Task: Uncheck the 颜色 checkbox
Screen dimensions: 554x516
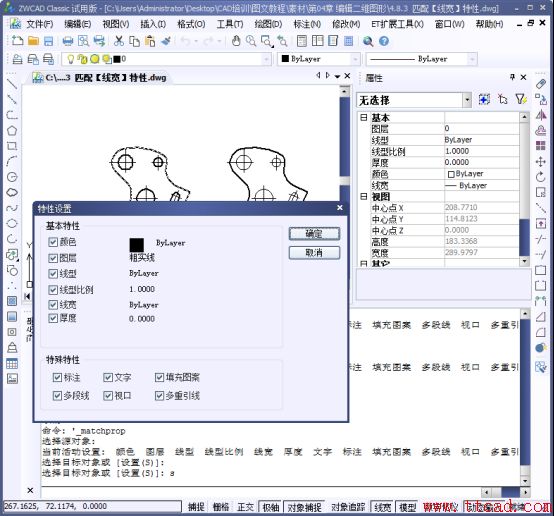Action: pos(53,242)
